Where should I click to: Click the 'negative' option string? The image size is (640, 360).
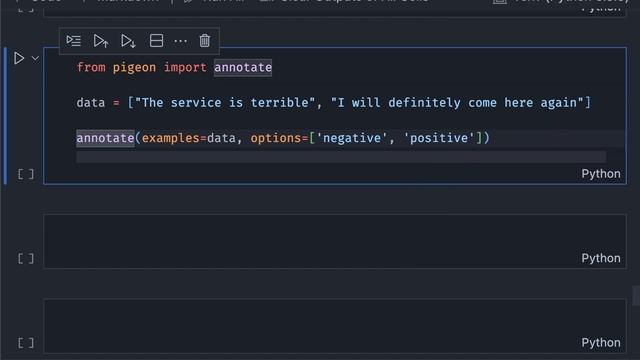(351, 138)
